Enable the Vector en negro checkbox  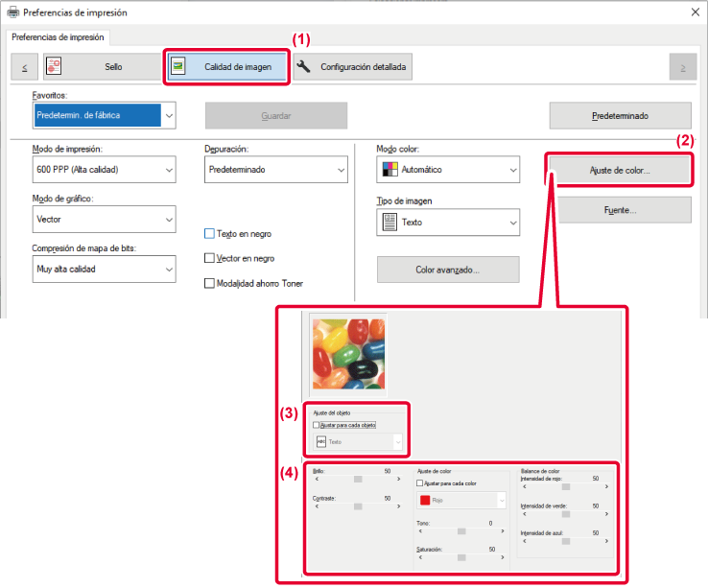pos(210,258)
